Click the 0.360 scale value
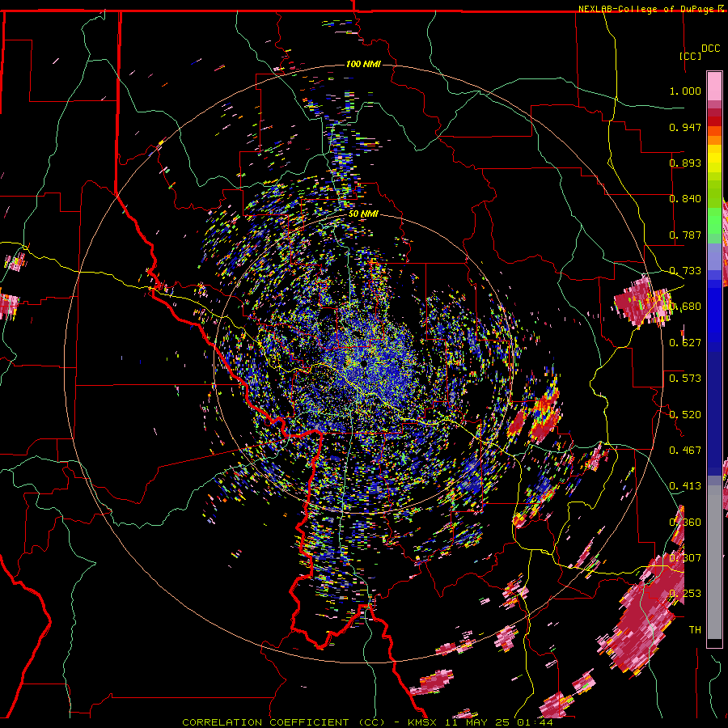728x728 pixels. click(x=685, y=523)
